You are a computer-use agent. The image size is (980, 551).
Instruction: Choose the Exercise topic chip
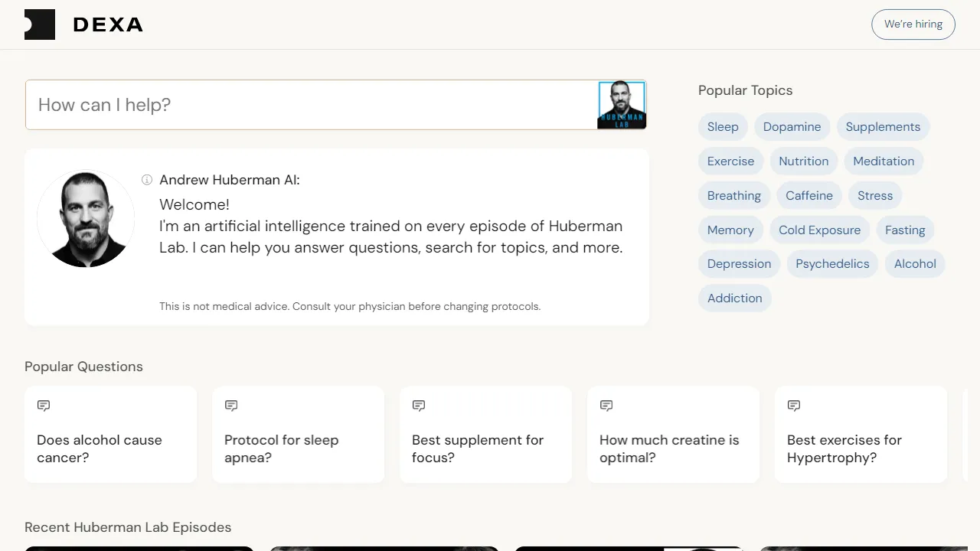[x=730, y=161]
